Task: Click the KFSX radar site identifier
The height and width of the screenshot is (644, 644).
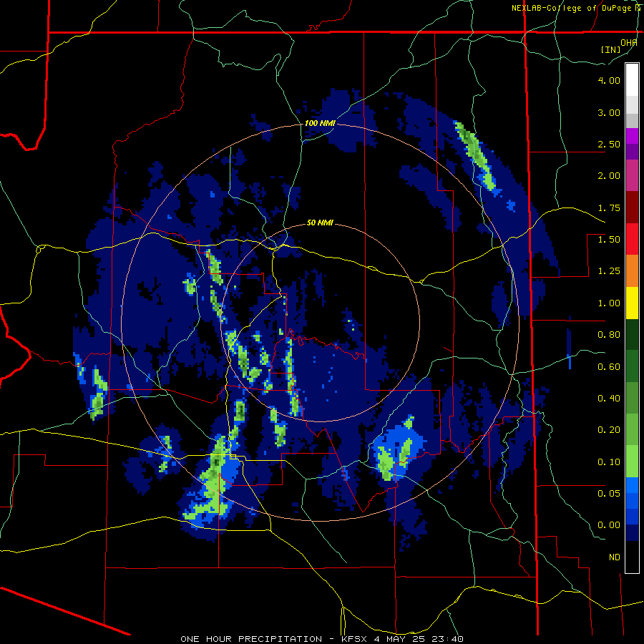Action: (355, 639)
